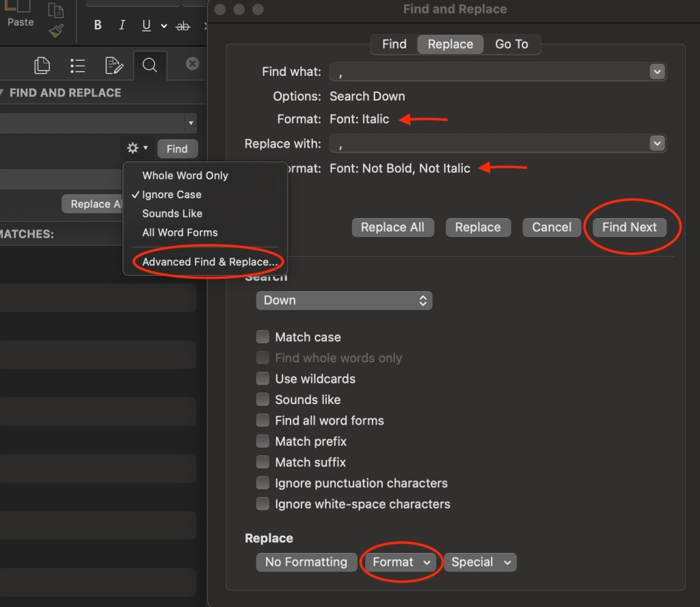The image size is (700, 607).
Task: Enable Ignore punctuation characters
Action: tap(262, 483)
